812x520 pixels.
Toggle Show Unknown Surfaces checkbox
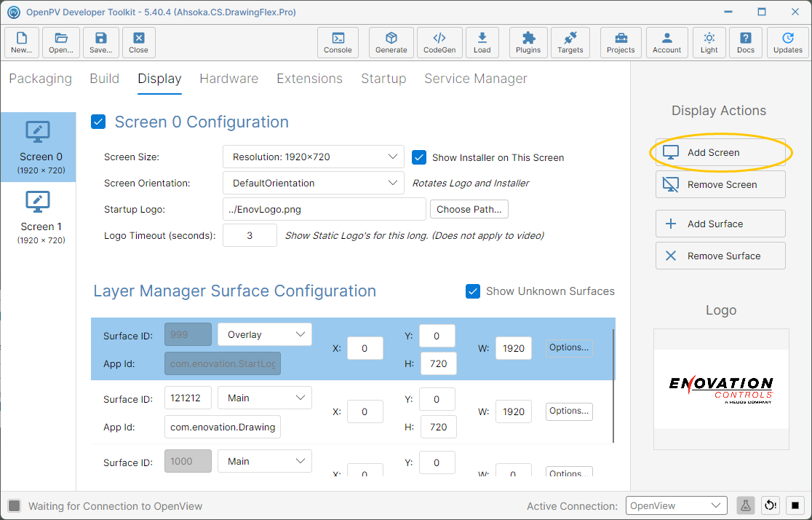[x=473, y=291]
